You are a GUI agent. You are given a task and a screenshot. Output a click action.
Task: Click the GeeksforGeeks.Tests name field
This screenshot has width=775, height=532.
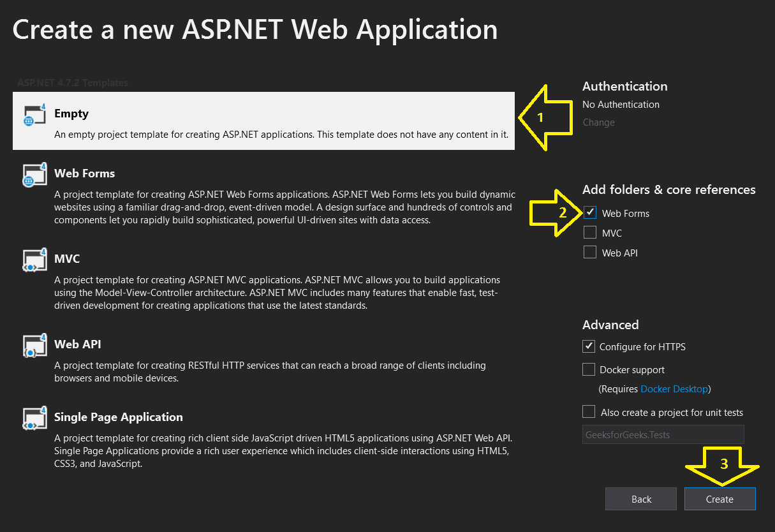pyautogui.click(x=663, y=434)
